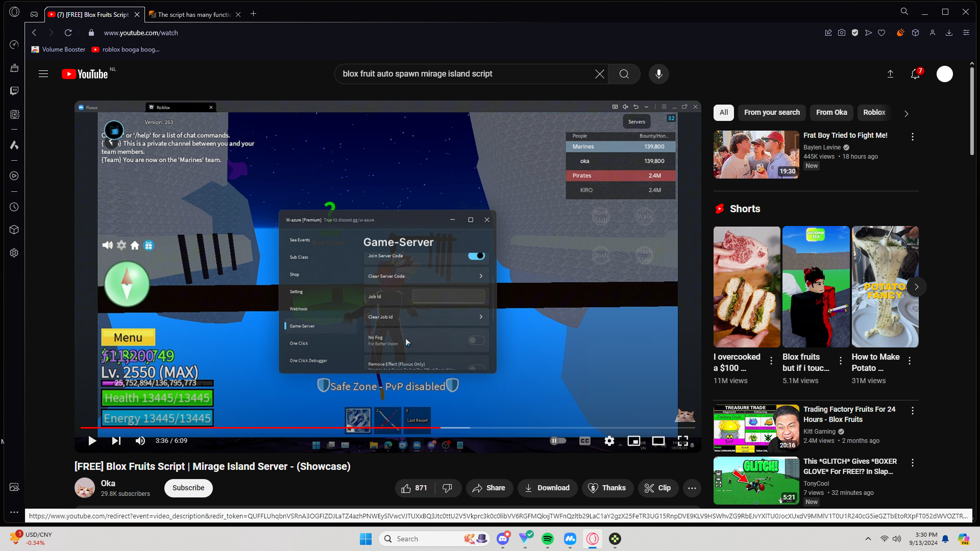Open options for GLITCH Boxer Glove video
980x551 pixels.
(913, 463)
